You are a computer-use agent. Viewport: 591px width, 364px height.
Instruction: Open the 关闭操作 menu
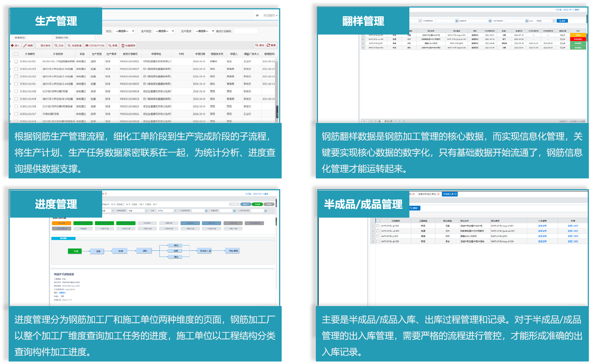pyautogui.click(x=270, y=15)
